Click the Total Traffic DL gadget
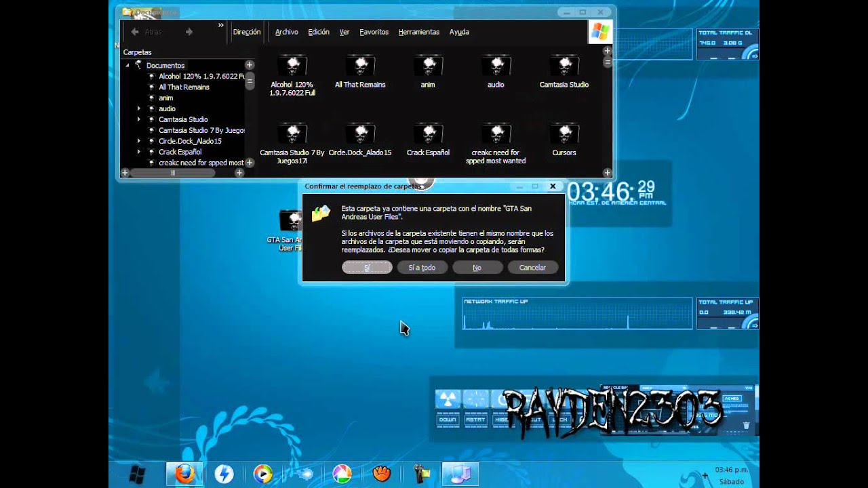This screenshot has width=868, height=488. point(728,45)
